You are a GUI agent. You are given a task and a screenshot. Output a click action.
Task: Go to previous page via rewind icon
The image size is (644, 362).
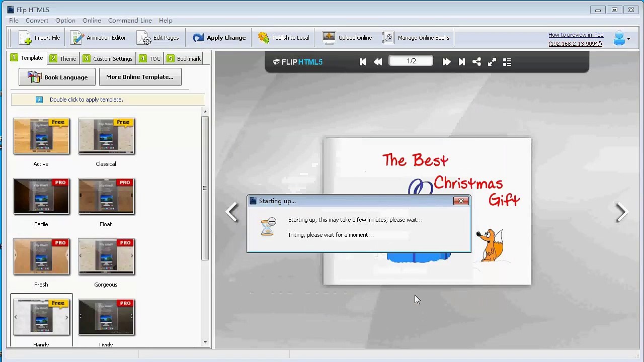pos(378,62)
